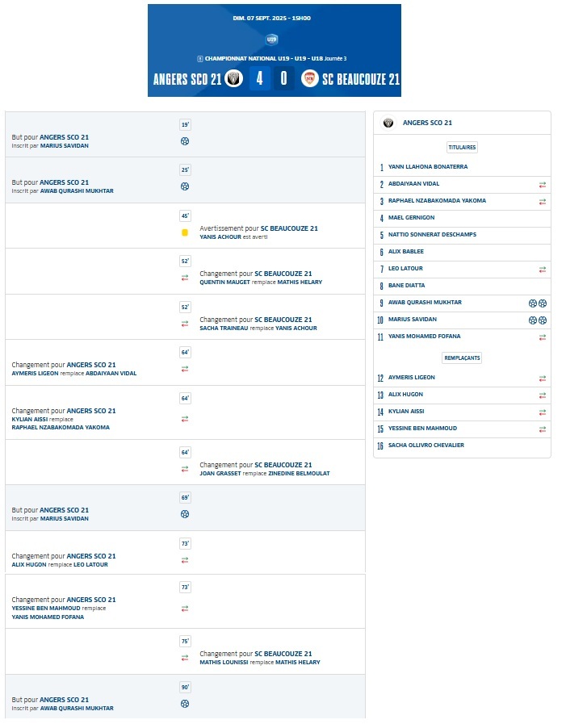The image size is (566, 728).
Task: Click goal icons beside Awab Qurashi Mukhtar in lineup
Action: (538, 303)
